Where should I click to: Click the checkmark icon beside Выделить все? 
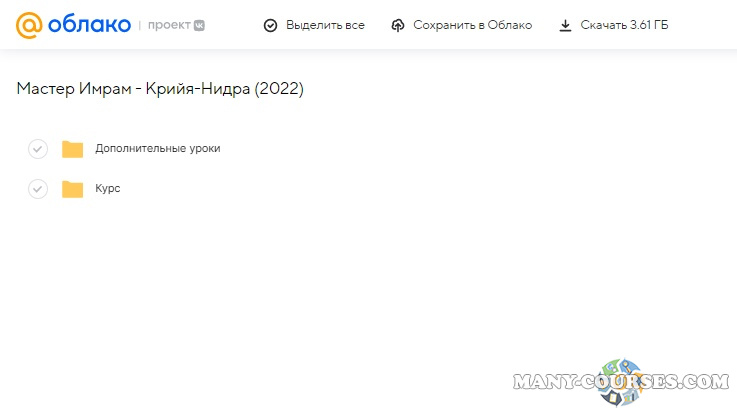[270, 25]
